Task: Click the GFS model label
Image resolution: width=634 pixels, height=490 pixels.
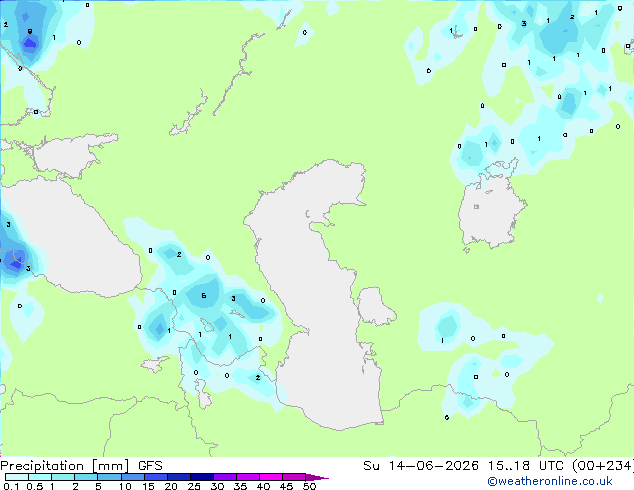Action: [150, 466]
